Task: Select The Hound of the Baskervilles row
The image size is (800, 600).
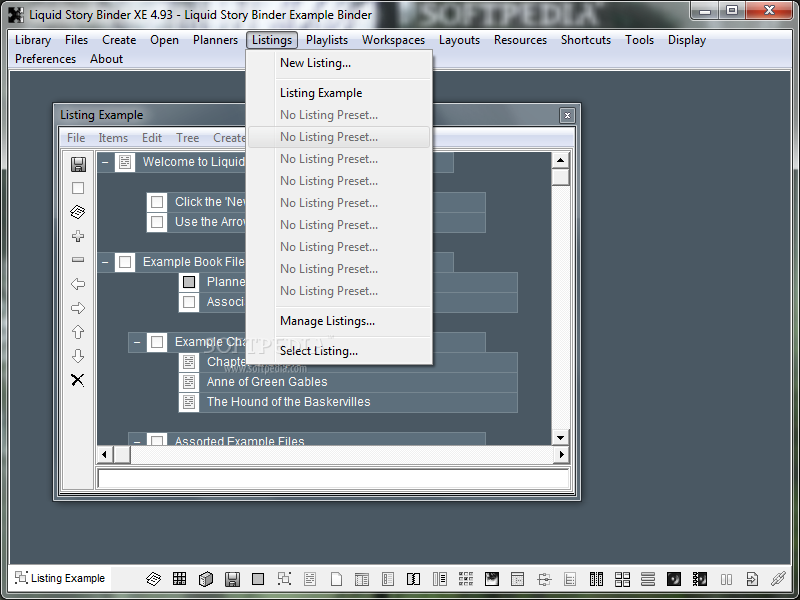Action: pos(348,402)
